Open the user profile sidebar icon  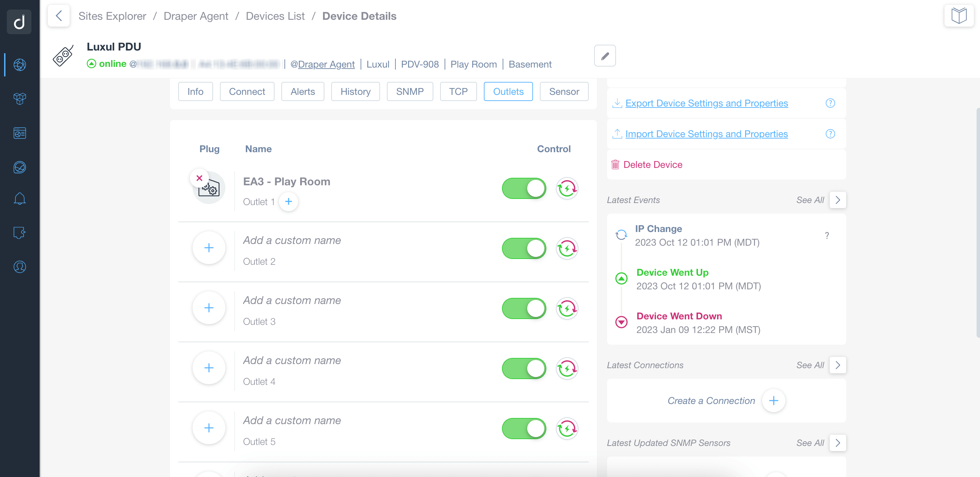pyautogui.click(x=19, y=267)
